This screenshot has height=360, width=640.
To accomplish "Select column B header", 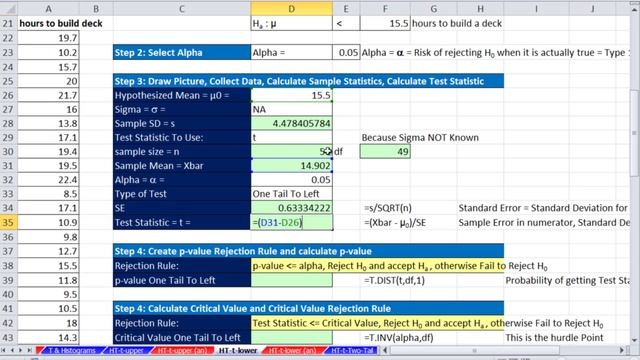I will coord(96,9).
